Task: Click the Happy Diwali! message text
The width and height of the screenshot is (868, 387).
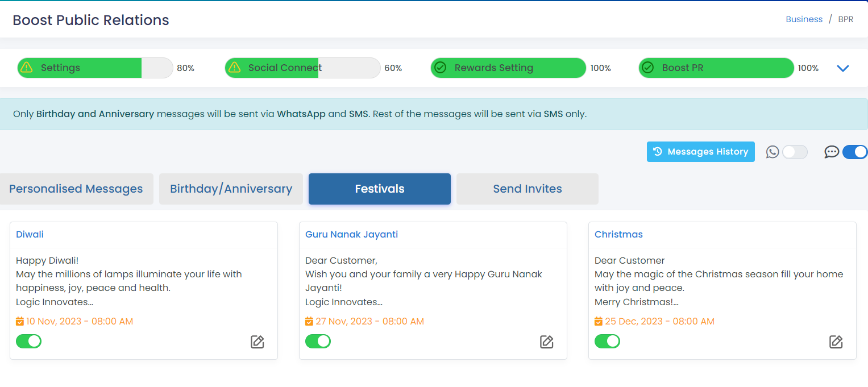Action: pyautogui.click(x=47, y=260)
